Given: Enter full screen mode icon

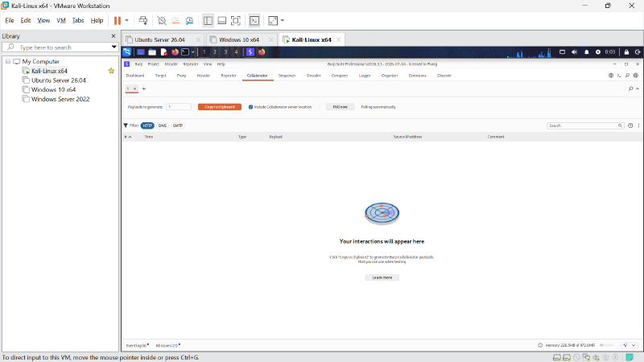Looking at the screenshot, I should click(x=236, y=21).
